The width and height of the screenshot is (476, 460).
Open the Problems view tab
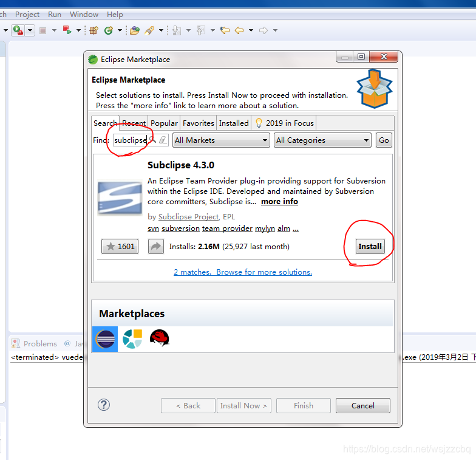[x=35, y=343]
